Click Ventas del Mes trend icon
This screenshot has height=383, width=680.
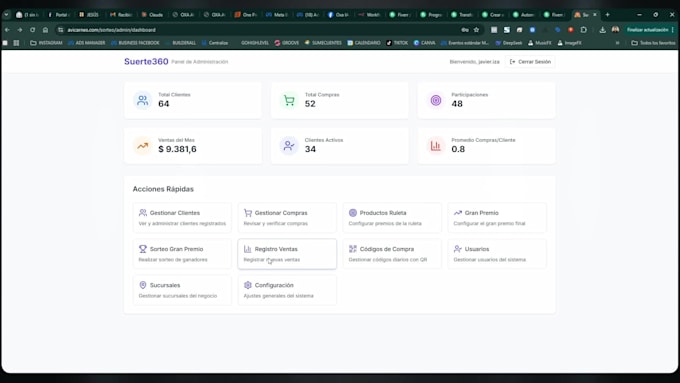[x=142, y=146]
